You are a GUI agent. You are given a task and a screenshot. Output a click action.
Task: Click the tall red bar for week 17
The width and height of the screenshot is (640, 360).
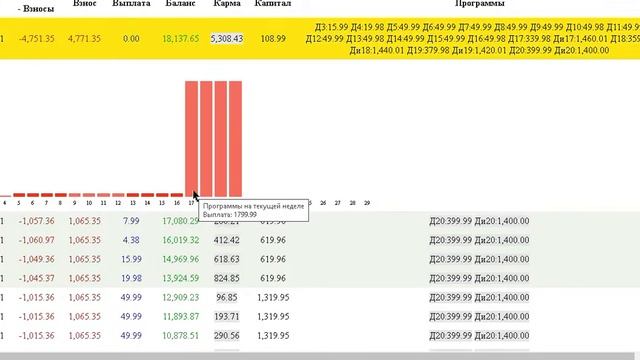click(191, 139)
